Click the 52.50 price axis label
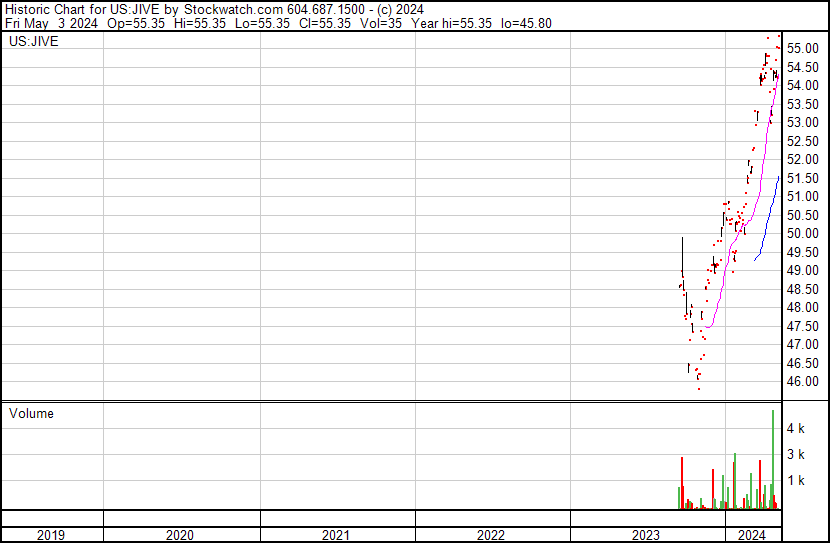The width and height of the screenshot is (830, 543). (x=802, y=141)
